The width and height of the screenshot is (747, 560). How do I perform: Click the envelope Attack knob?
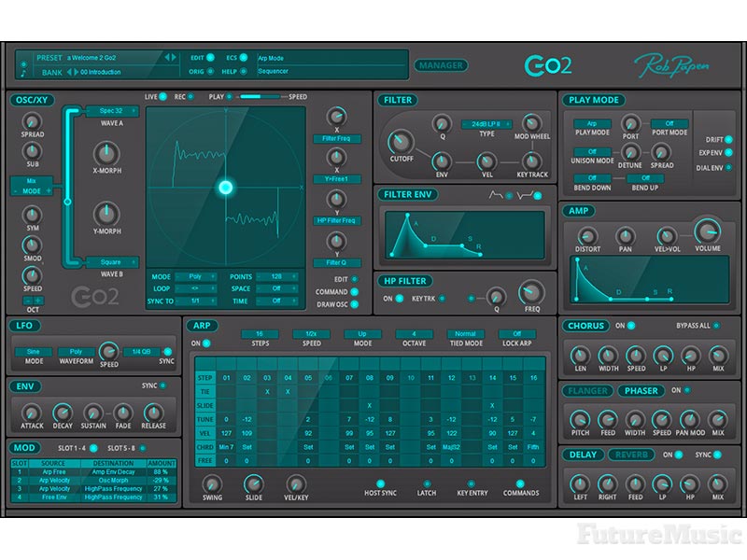click(x=32, y=413)
